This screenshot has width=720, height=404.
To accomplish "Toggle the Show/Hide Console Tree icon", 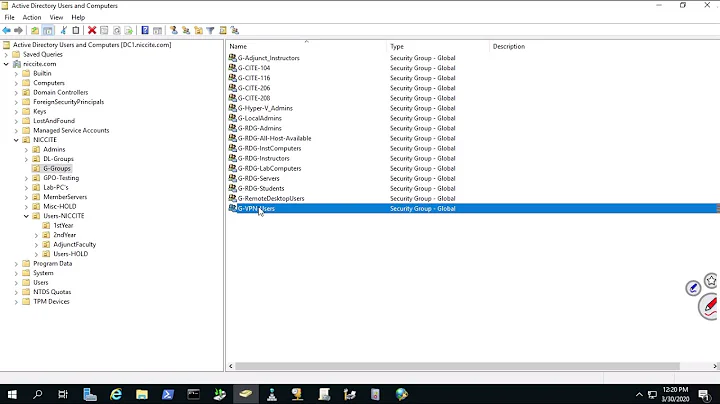I will click(48, 30).
